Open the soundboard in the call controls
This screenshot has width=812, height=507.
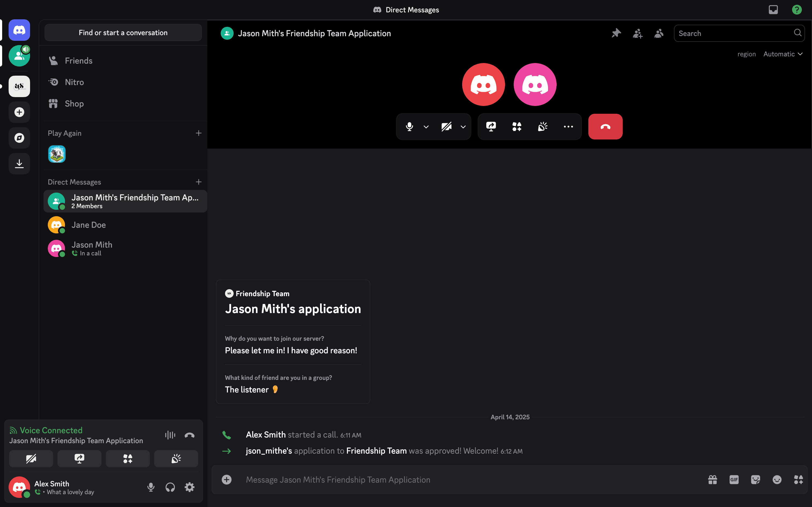543,126
